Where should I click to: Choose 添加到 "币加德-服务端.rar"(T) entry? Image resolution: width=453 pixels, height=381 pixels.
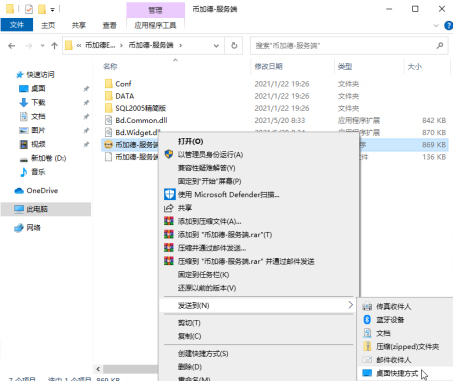pyautogui.click(x=225, y=235)
